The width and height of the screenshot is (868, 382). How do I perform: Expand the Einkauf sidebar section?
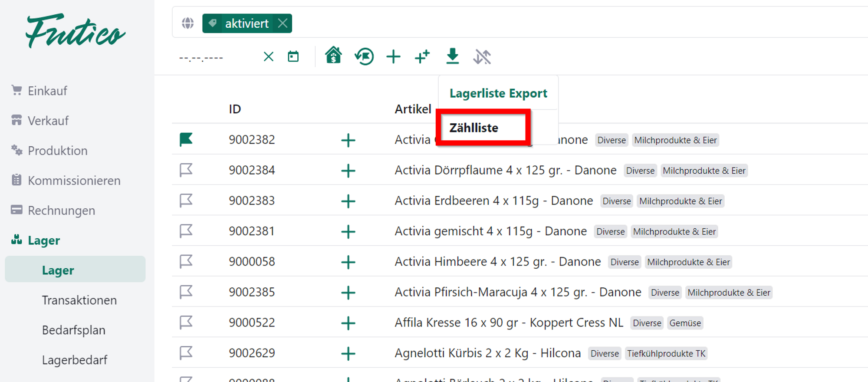pyautogui.click(x=47, y=91)
